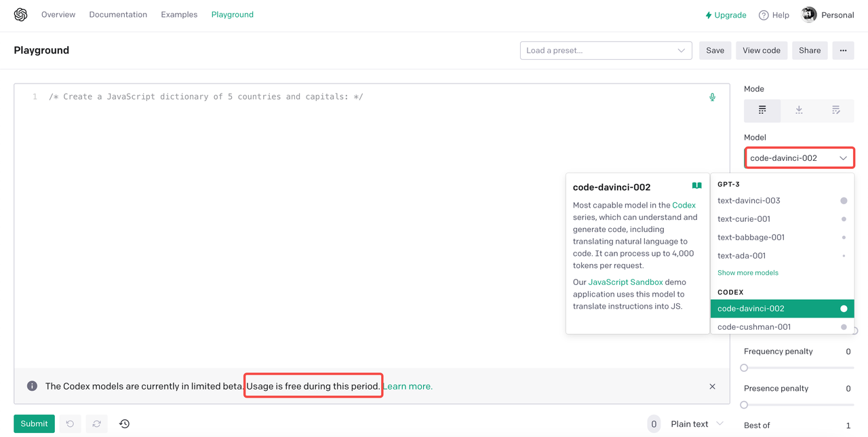Click the microphone input icon

click(712, 97)
